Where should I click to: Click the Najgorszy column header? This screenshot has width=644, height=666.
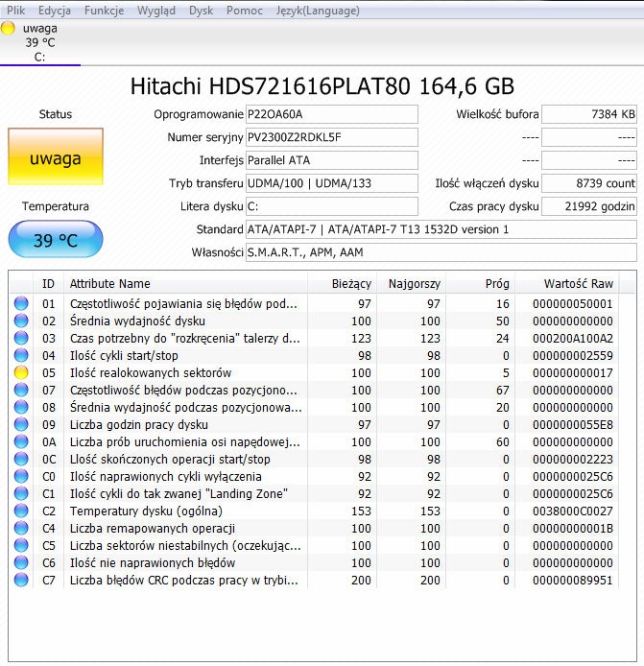point(411,283)
